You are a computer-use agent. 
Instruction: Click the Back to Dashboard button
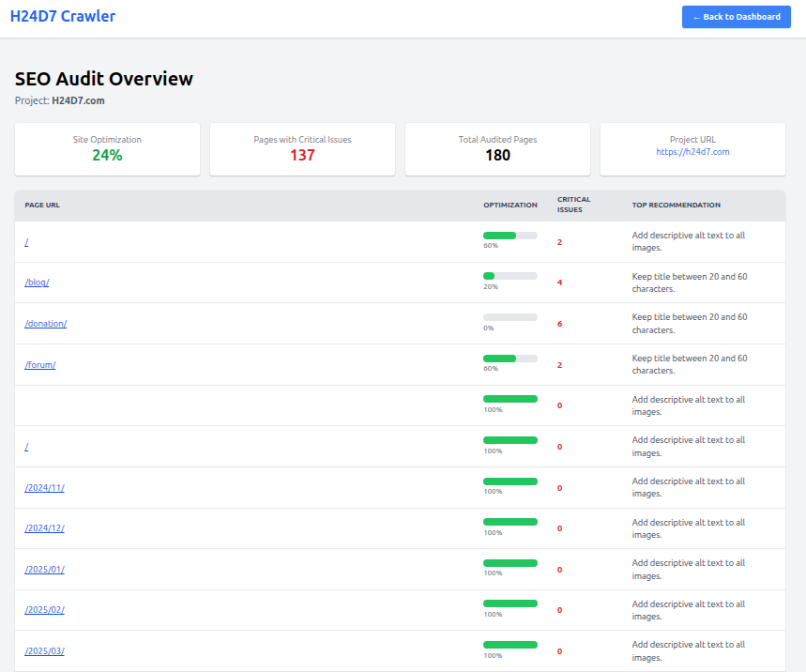click(x=736, y=17)
